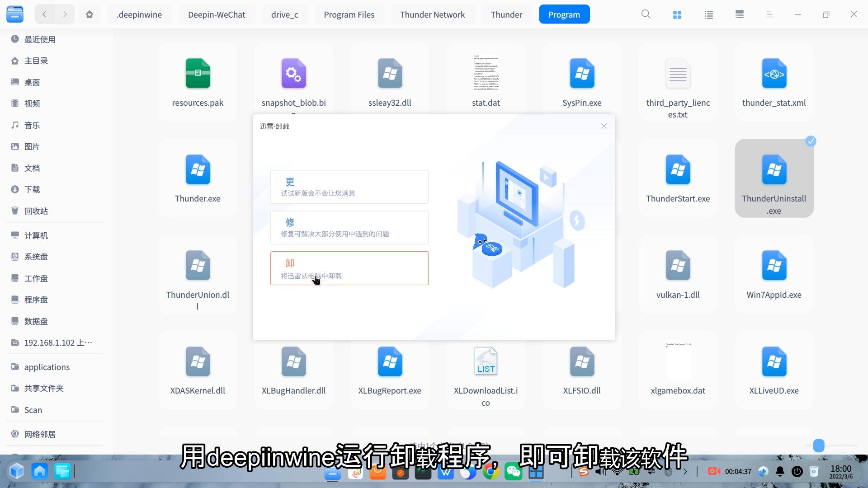Image resolution: width=868 pixels, height=488 pixels.
Task: Deselect the checkmark on ThunderUninstall.exe
Action: tap(811, 141)
